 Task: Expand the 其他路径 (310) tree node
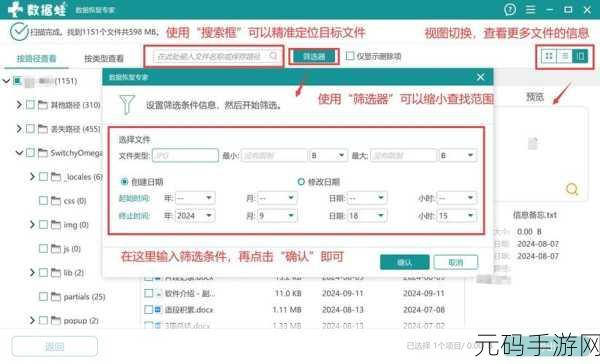19,104
